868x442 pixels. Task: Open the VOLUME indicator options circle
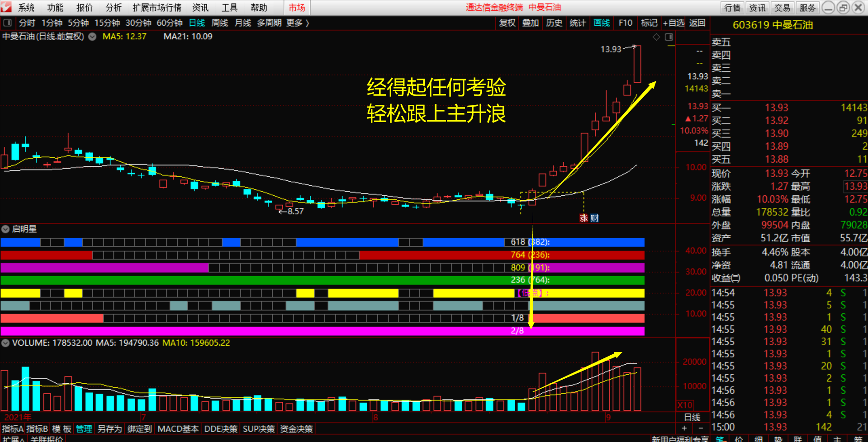point(5,343)
